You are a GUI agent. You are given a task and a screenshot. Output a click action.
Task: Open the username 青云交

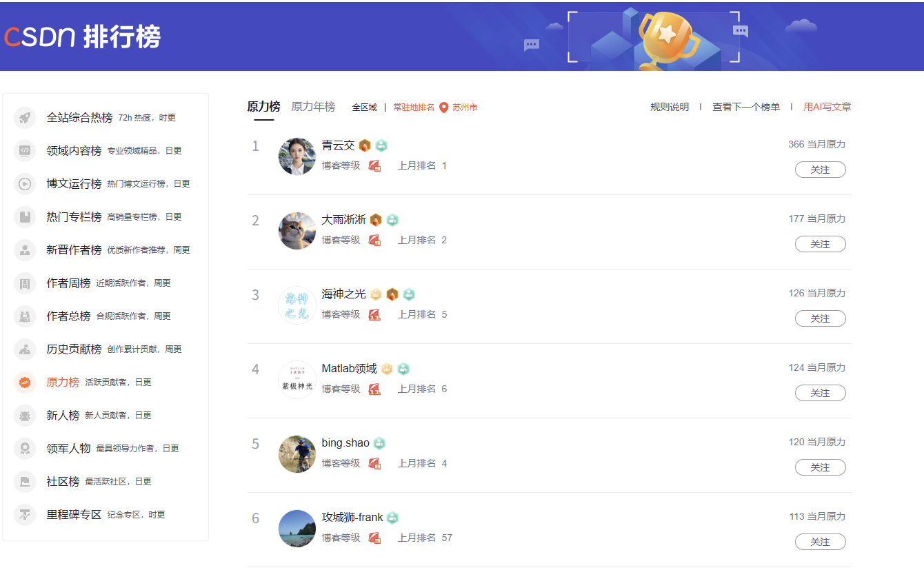338,145
